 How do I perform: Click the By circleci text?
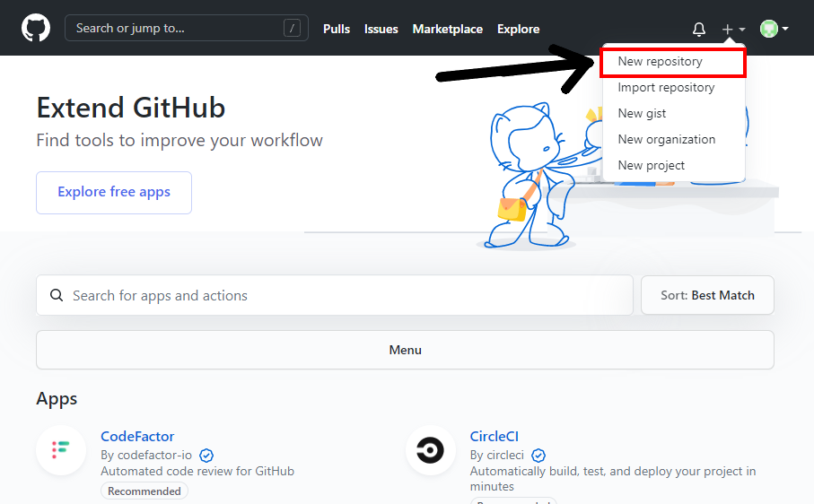[497, 456]
